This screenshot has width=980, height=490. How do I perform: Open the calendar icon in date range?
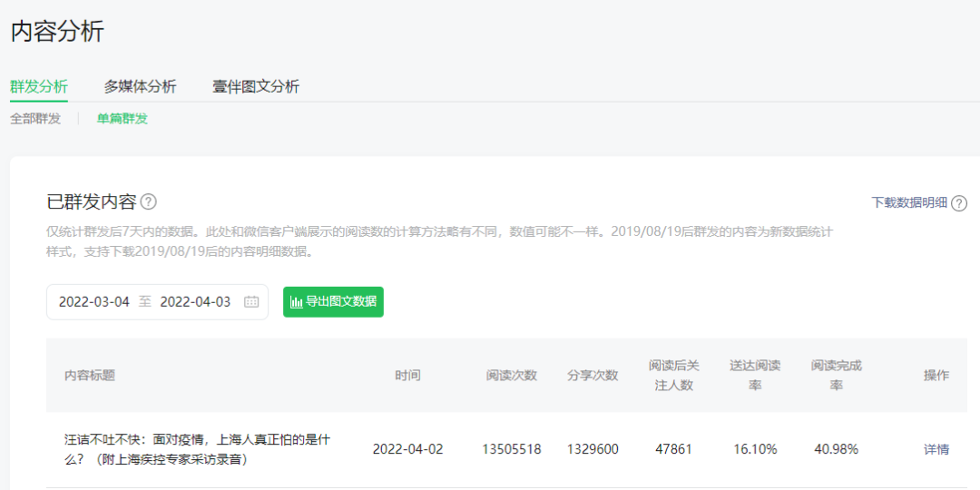251,302
